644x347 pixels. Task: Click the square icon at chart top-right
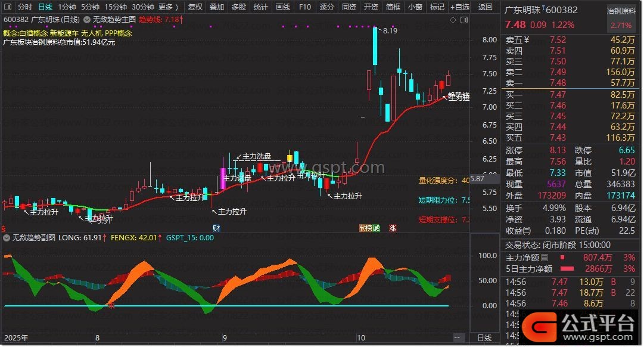(x=463, y=20)
